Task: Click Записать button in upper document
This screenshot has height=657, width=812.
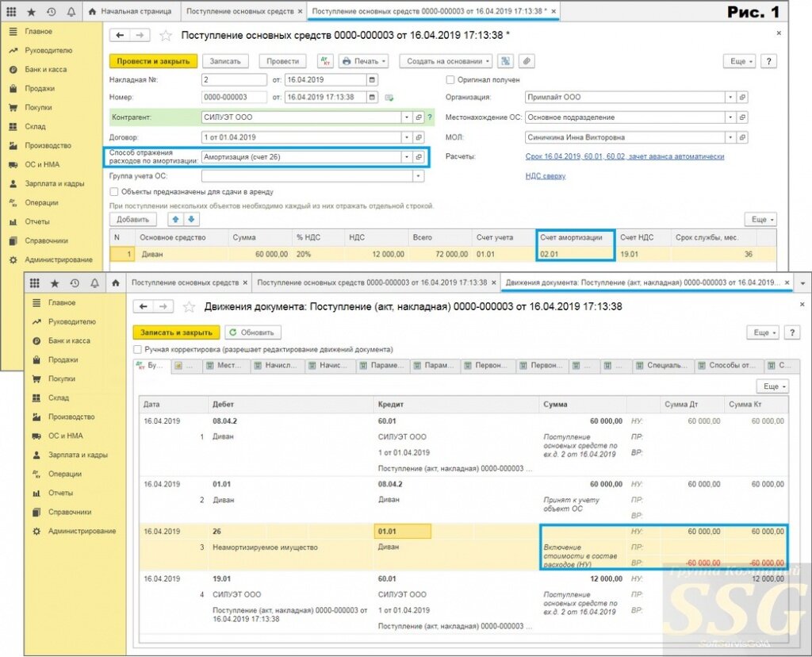Action: tap(225, 61)
